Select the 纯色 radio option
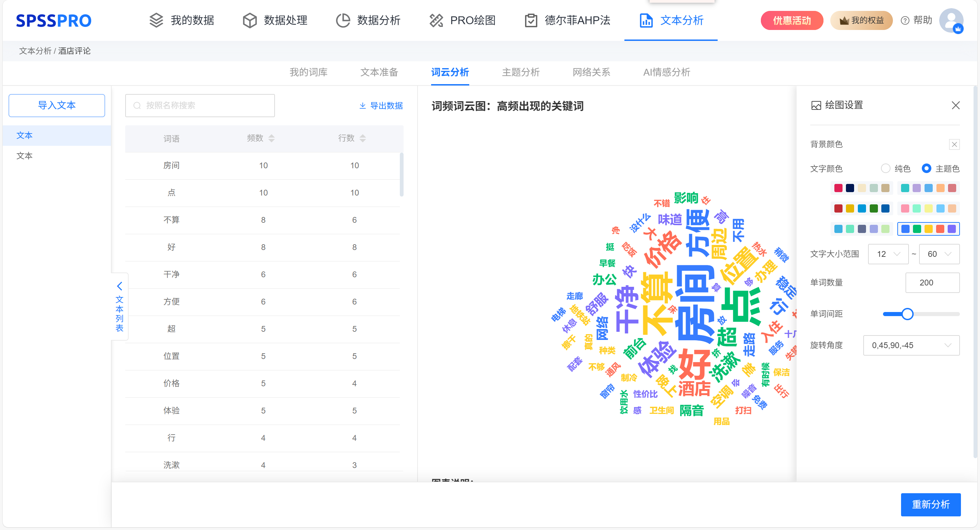This screenshot has height=530, width=980. (886, 168)
